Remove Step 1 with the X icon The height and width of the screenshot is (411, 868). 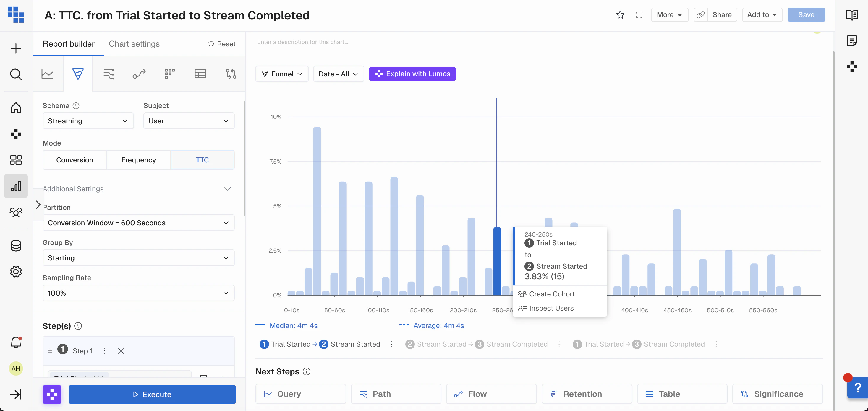coord(121,351)
